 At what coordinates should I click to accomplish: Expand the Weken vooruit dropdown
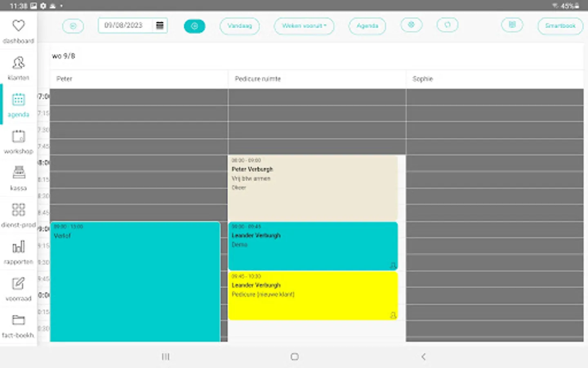[304, 26]
